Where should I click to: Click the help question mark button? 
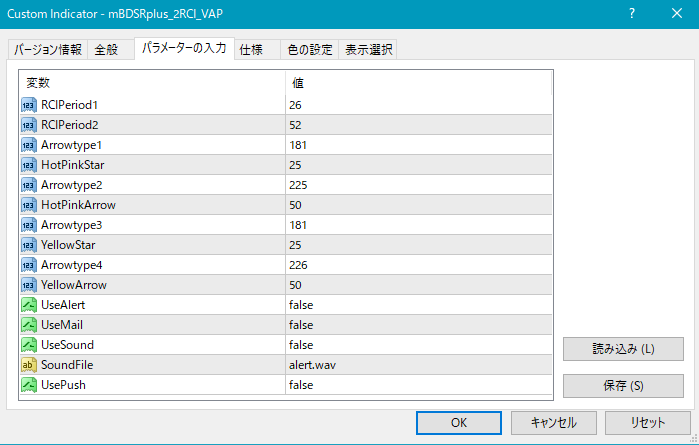point(632,13)
